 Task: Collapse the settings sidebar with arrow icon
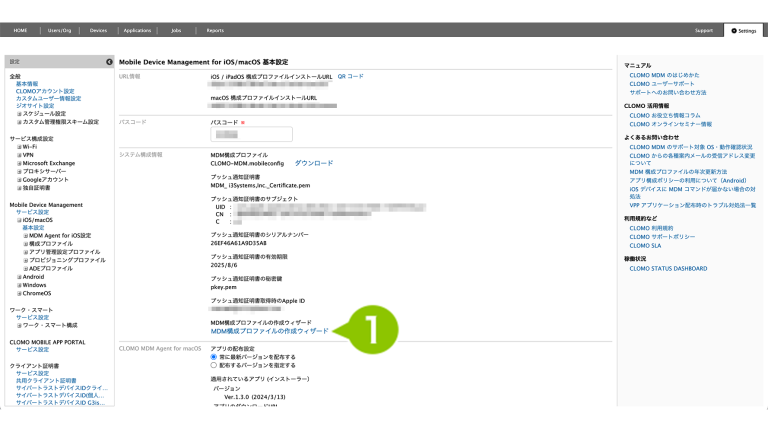(x=108, y=62)
